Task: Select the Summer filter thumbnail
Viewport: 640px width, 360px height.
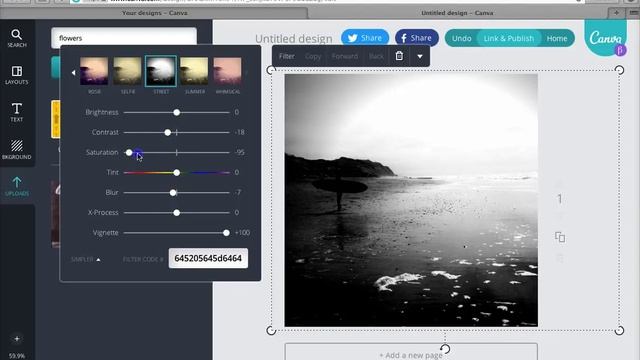Action: 194,71
